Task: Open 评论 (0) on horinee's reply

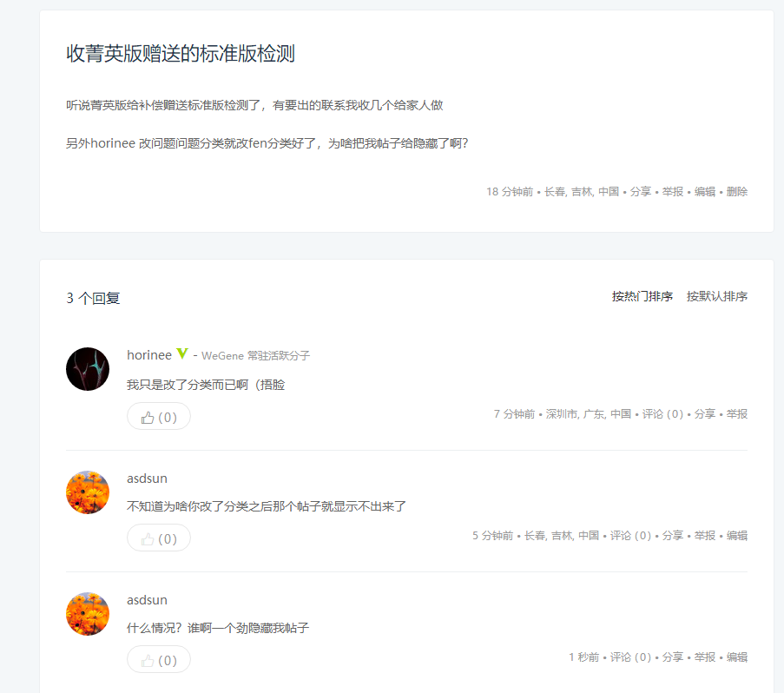Action: pos(662,414)
